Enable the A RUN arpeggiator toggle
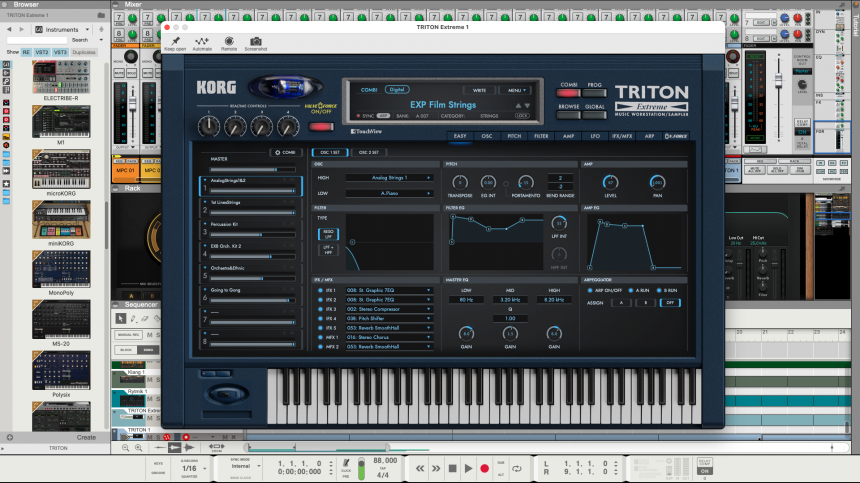The height and width of the screenshot is (483, 860). pos(631,291)
